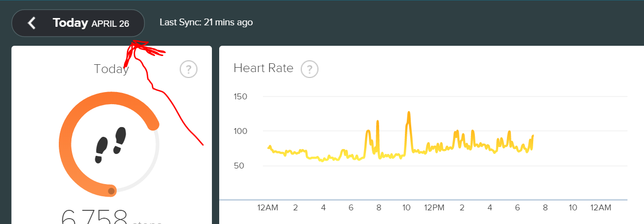Select the 12PM label on the time axis

click(x=434, y=208)
